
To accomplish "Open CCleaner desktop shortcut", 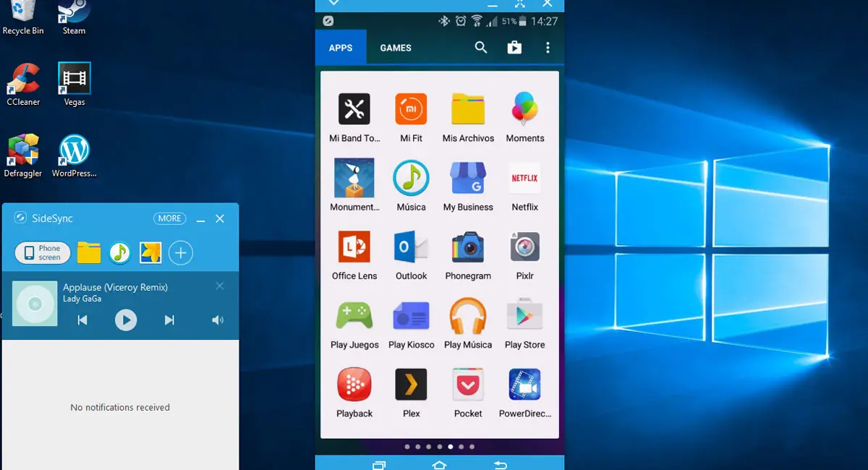I will (23, 85).
